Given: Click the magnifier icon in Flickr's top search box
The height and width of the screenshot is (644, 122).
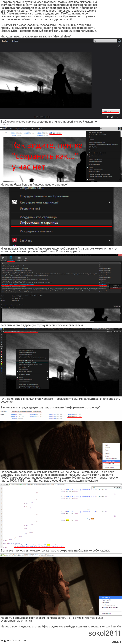Looking at the screenshot, I should [95, 41].
